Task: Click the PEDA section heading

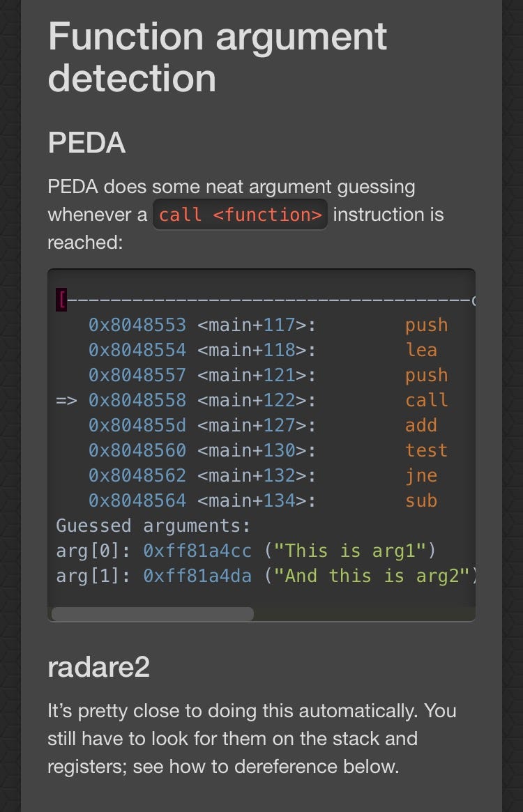Action: [x=86, y=142]
